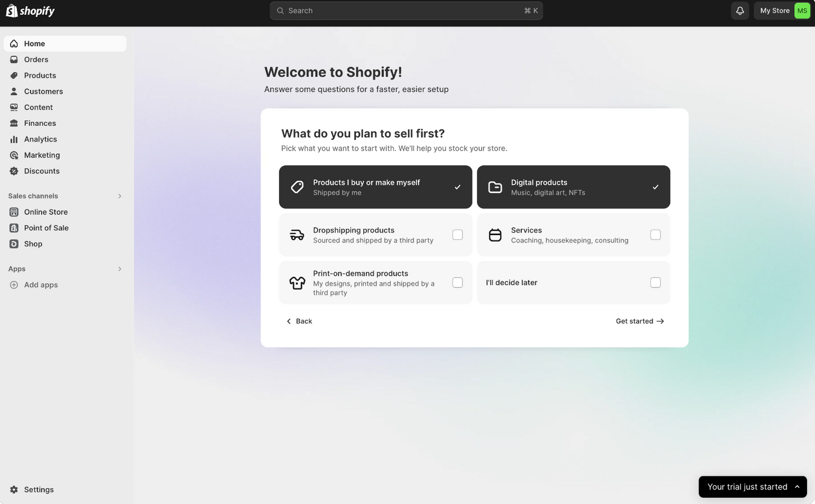815x504 pixels.
Task: Open Point of Sale channel
Action: [65, 228]
